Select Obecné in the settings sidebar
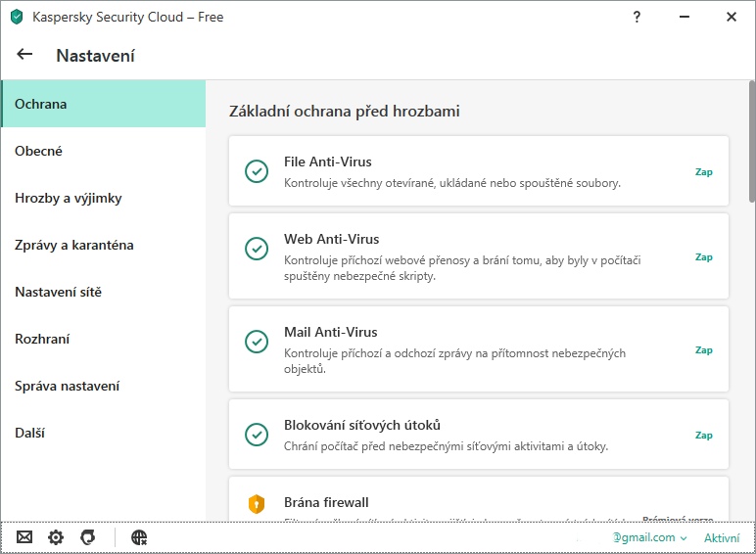 click(39, 151)
